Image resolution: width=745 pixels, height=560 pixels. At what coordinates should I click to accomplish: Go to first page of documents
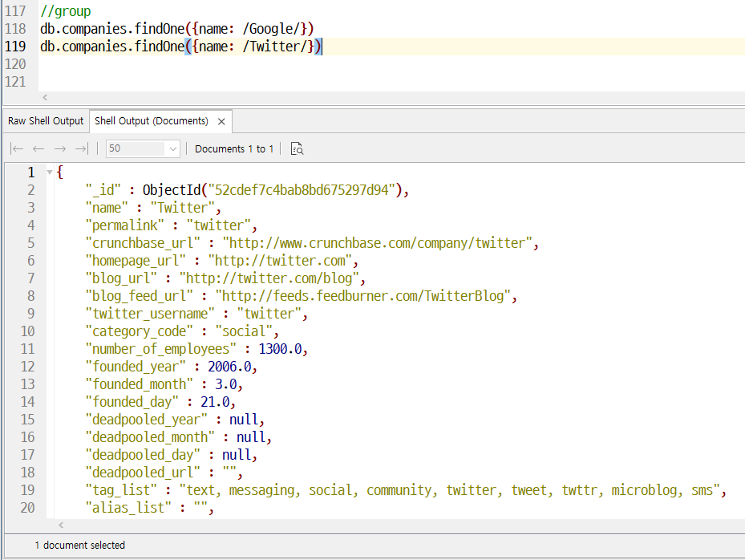pyautogui.click(x=17, y=148)
